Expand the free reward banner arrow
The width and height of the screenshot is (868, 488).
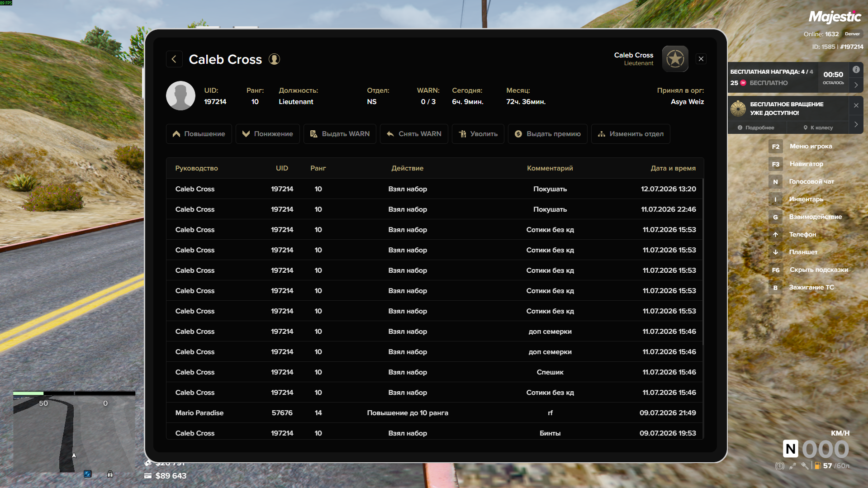pos(856,85)
